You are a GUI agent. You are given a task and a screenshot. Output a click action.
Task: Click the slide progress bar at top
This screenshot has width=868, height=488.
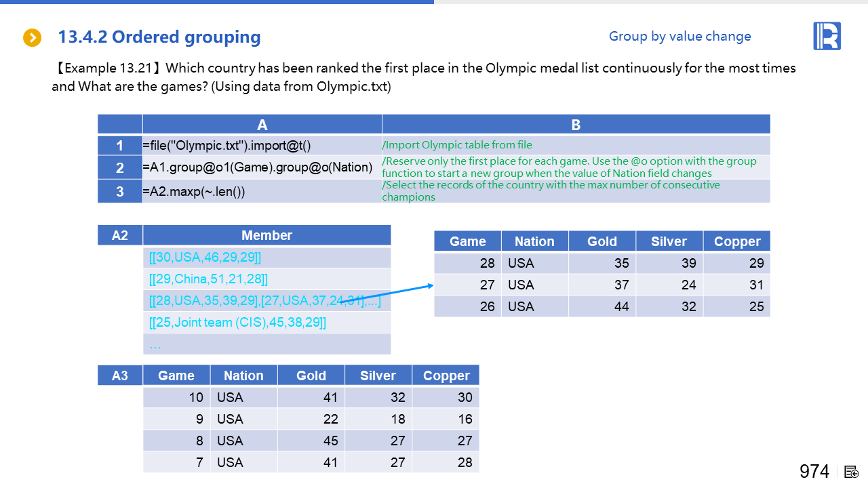[x=217, y=2]
